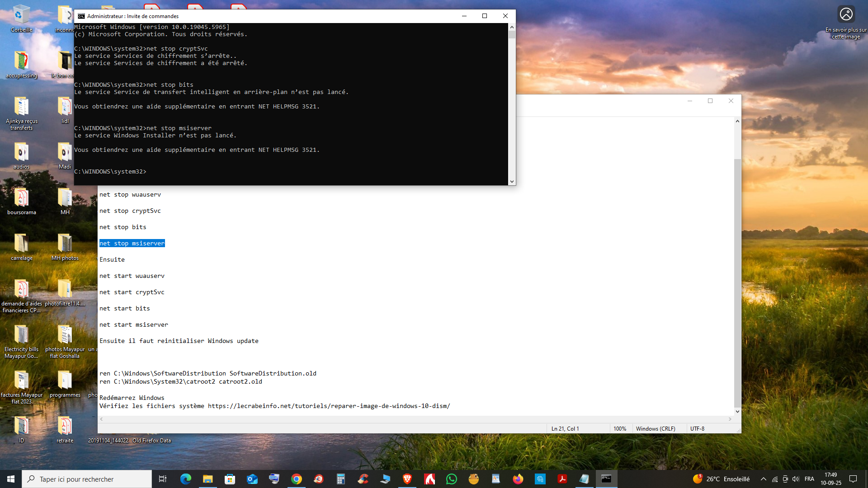Screen dimensions: 868x488
Task: Open Brave browser taskbar icon
Action: pos(407,479)
